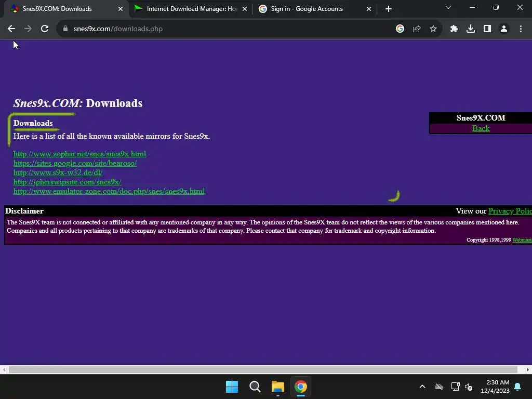Open the ipherswipsite.com snes9x link

[x=67, y=182]
